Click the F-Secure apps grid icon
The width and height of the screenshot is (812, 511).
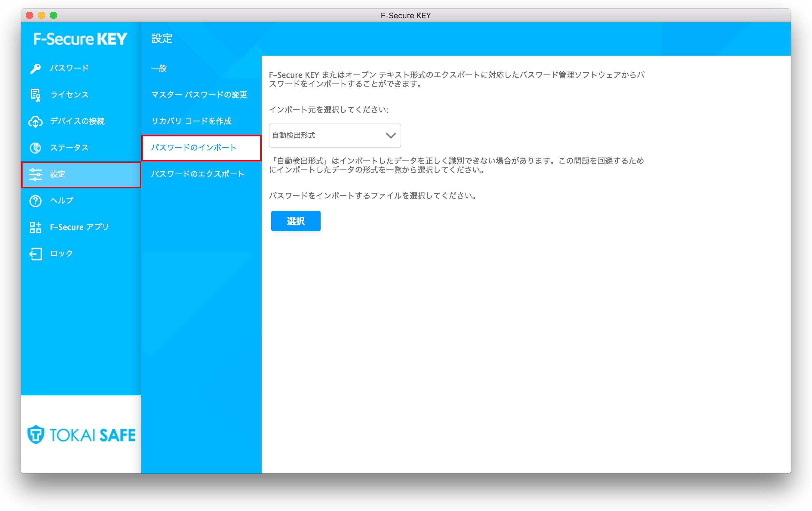[x=35, y=227]
